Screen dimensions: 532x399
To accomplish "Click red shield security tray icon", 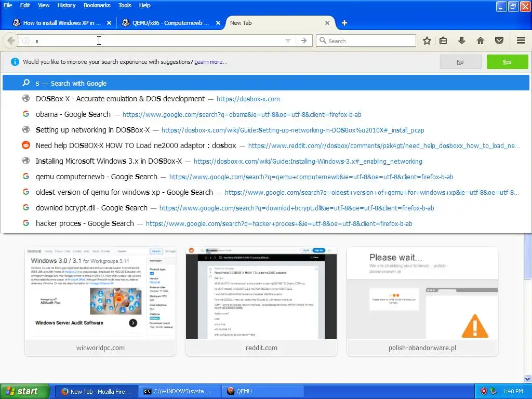I will click(484, 391).
